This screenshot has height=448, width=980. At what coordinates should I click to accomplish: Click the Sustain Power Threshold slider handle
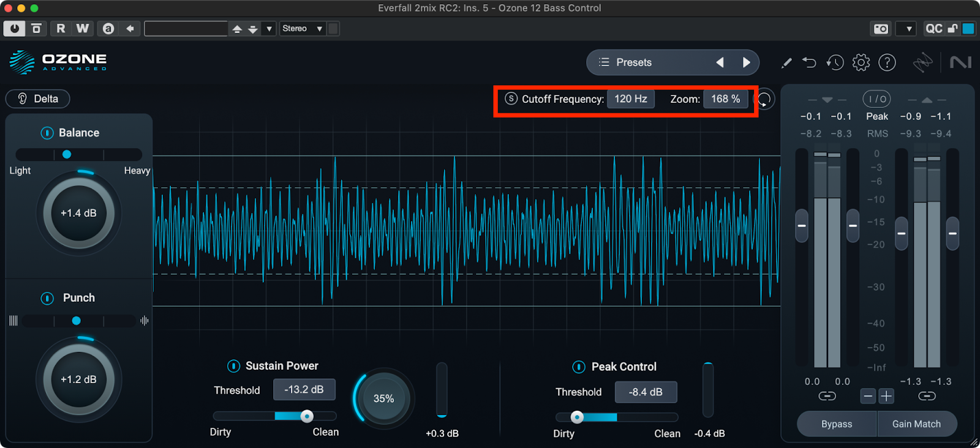click(307, 416)
